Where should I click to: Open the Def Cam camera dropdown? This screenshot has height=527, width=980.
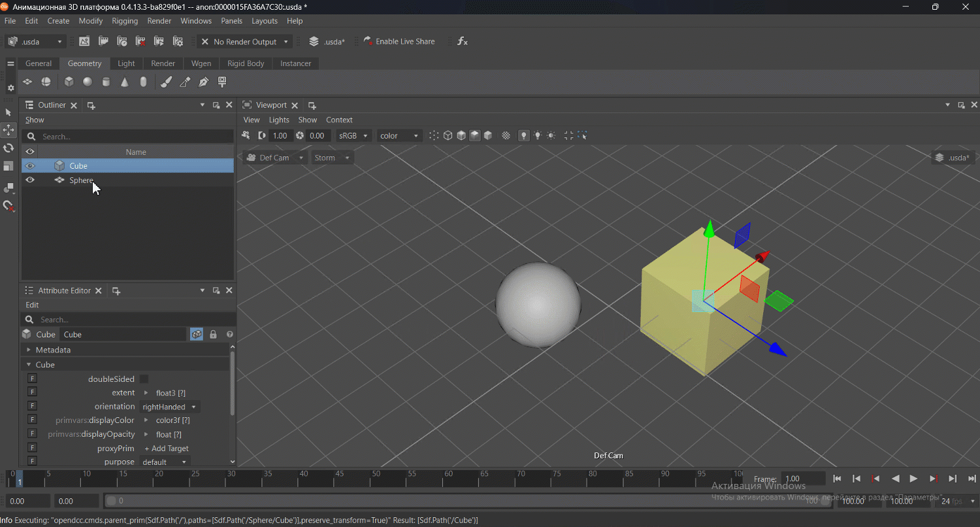pos(275,158)
